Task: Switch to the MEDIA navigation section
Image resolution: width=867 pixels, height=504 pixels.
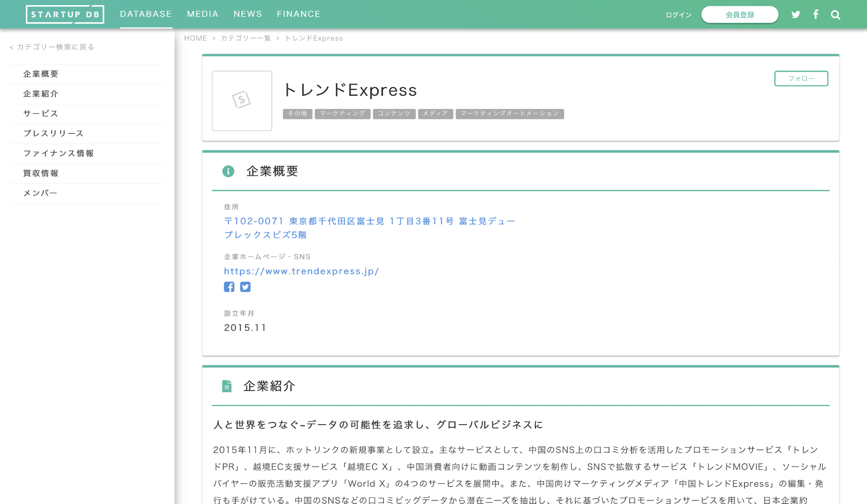Action: tap(202, 13)
